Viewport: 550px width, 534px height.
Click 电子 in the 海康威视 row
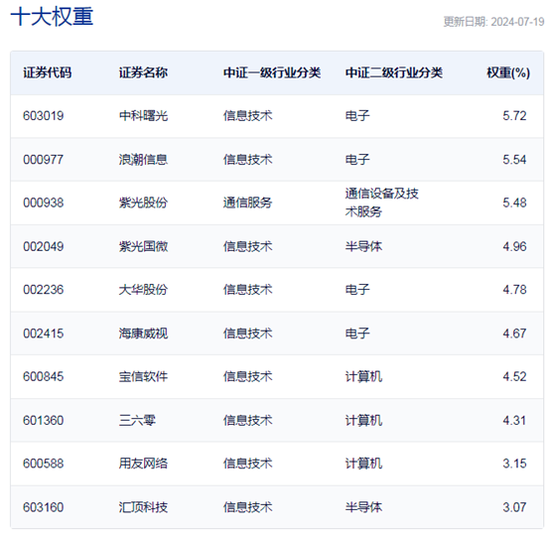coord(357,333)
